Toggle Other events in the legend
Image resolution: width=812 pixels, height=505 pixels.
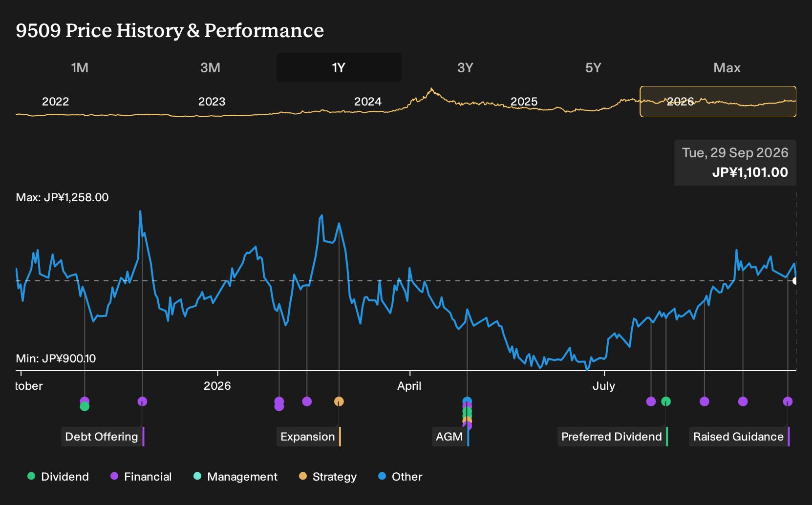point(400,477)
